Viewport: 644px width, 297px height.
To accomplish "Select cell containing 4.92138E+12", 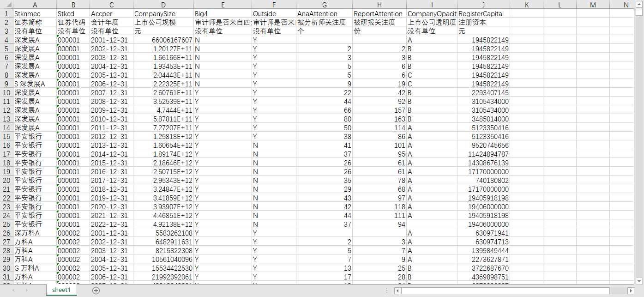I will (x=163, y=224).
